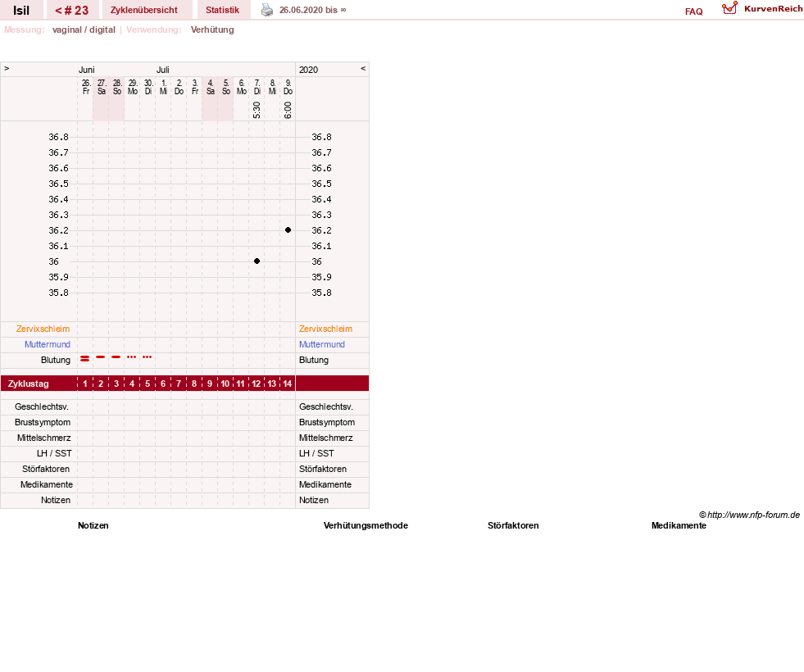Click the left Medikamente row label

point(47,484)
